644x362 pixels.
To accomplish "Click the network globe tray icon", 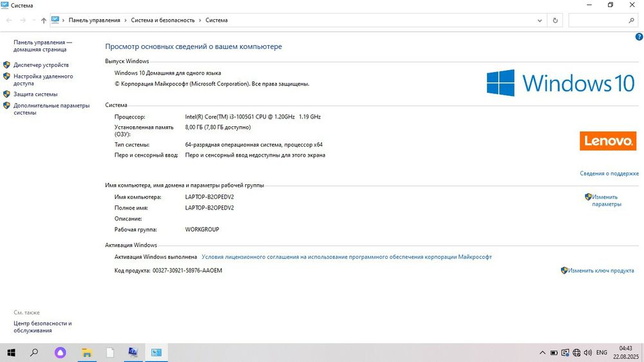I will click(576, 352).
